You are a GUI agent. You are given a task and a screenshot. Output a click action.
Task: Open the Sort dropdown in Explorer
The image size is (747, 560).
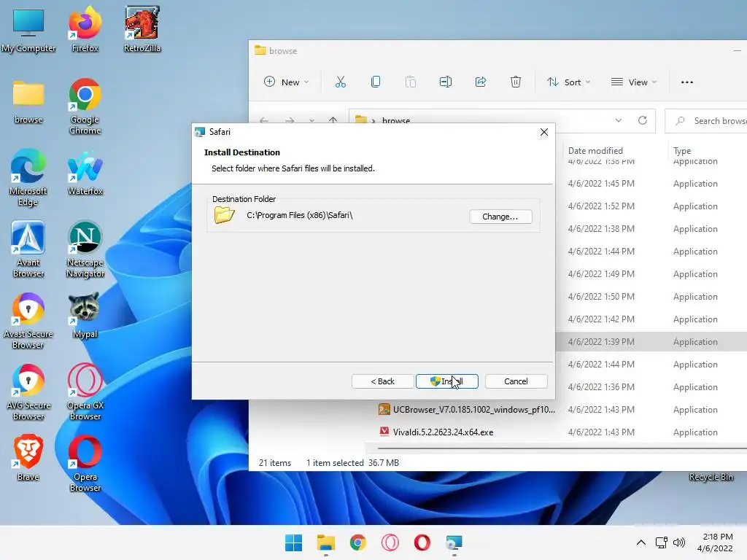click(x=568, y=82)
